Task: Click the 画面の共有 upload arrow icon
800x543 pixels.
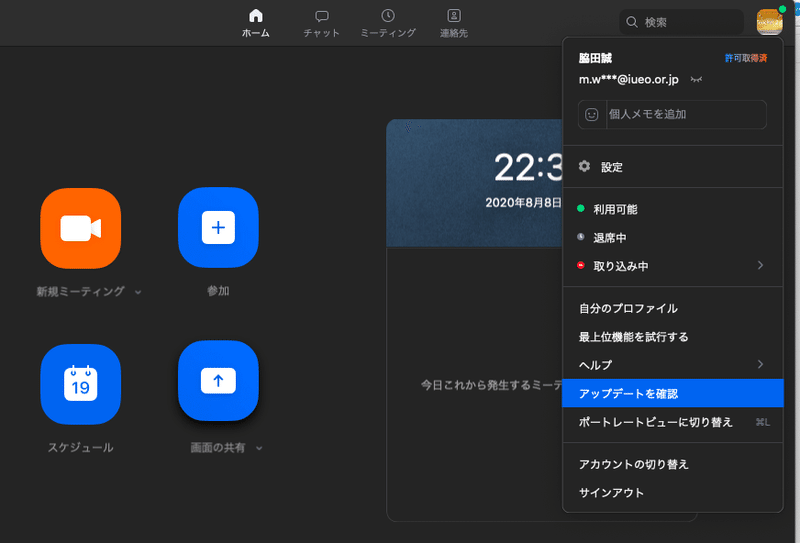Action: (218, 381)
